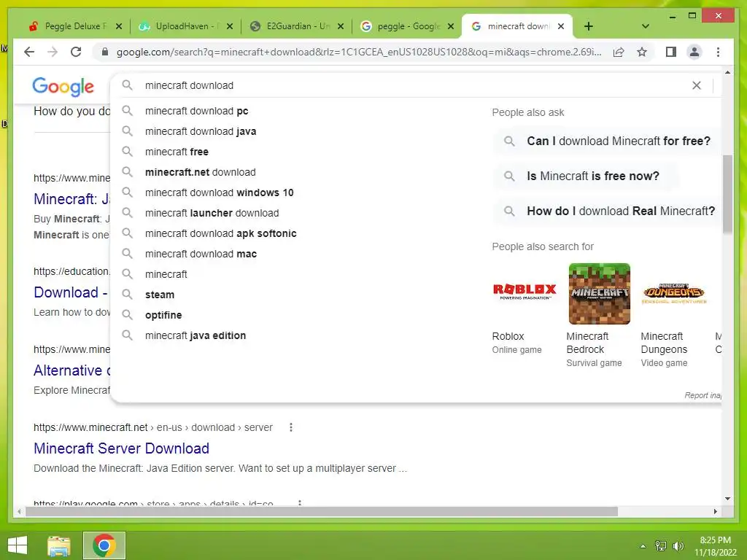The image size is (747, 560).
Task: Open Chrome three-dot menu
Action: (x=718, y=52)
